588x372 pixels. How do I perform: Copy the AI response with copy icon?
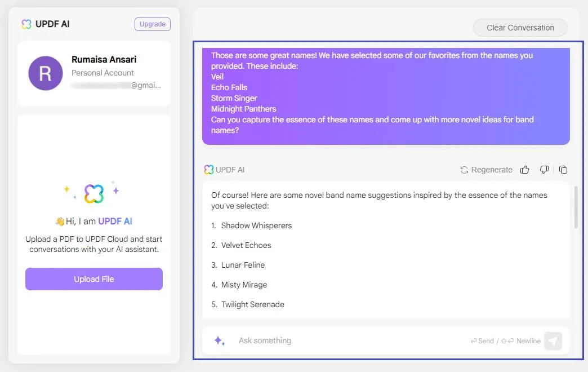click(563, 170)
